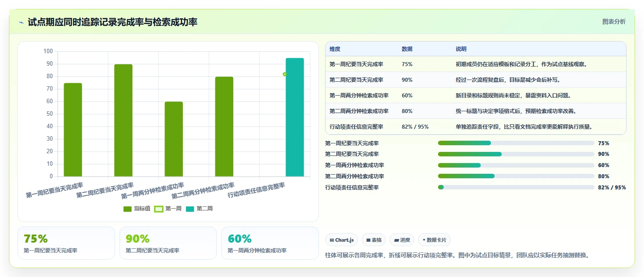Click the lightning icon beside the title
The height and width of the screenshot is (277, 644).
coord(21,22)
